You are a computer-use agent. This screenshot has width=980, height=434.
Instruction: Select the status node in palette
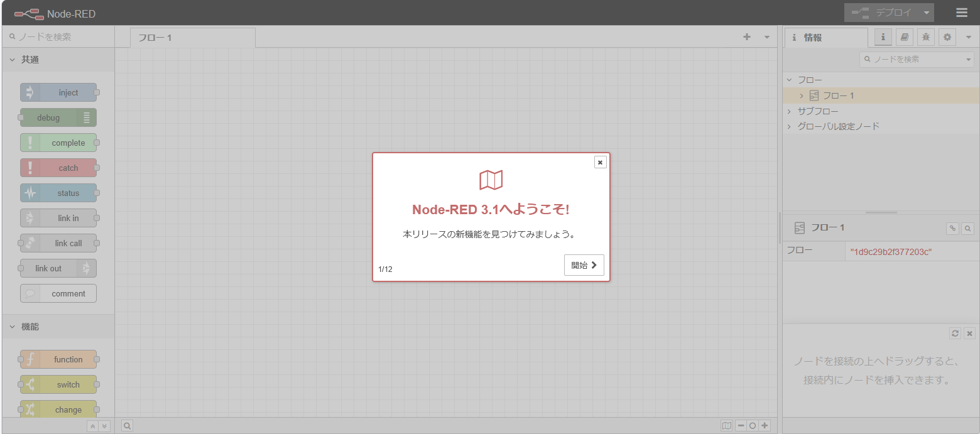(58, 193)
